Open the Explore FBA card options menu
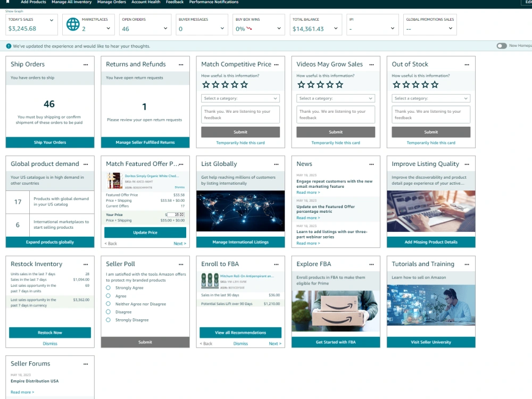Viewport: 532px width, 399px height. click(372, 264)
